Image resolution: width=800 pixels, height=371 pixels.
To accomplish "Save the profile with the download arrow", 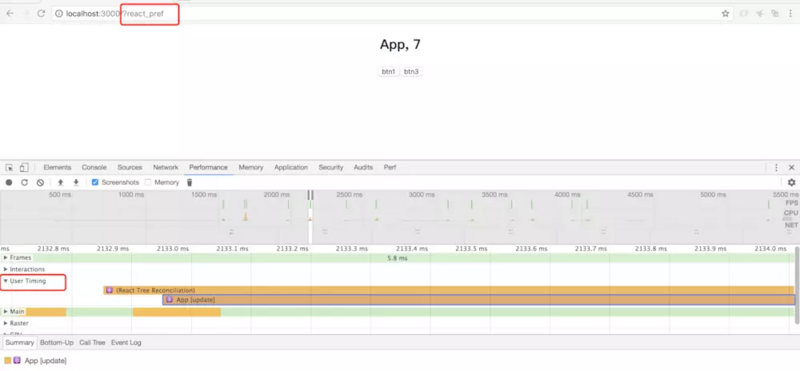I will [x=76, y=182].
